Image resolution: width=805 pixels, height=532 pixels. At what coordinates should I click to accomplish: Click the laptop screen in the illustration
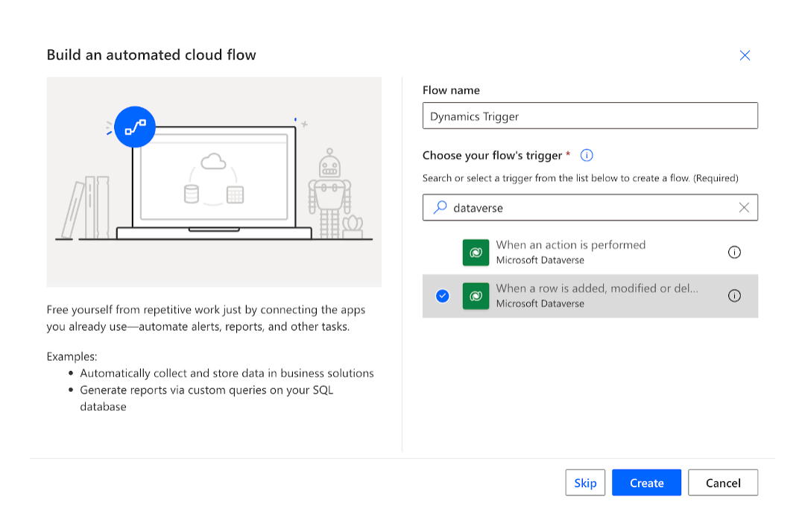point(213,179)
